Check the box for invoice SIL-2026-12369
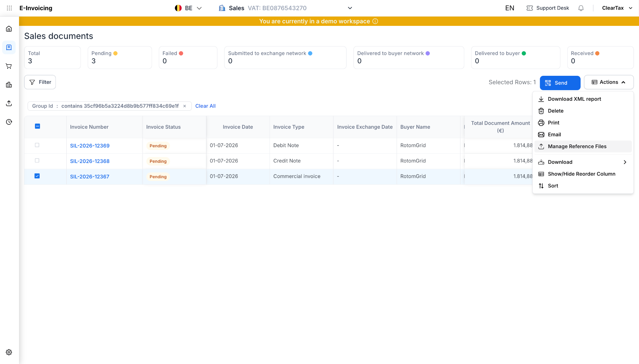The height and width of the screenshot is (364, 639). click(37, 145)
